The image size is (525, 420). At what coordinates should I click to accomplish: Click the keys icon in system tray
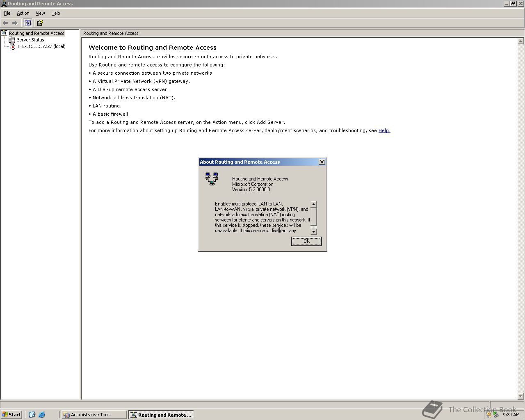coord(488,415)
